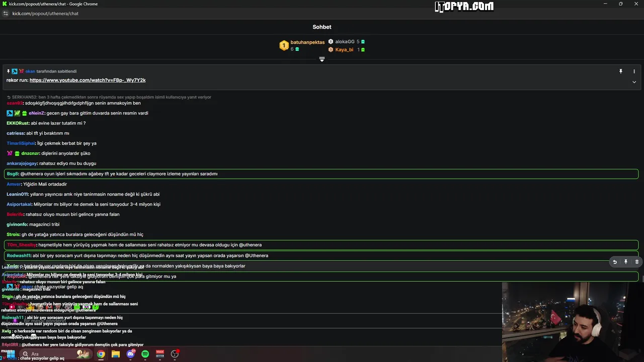The image size is (644, 362).
Task: Open Amver's user card
Action: (14, 184)
